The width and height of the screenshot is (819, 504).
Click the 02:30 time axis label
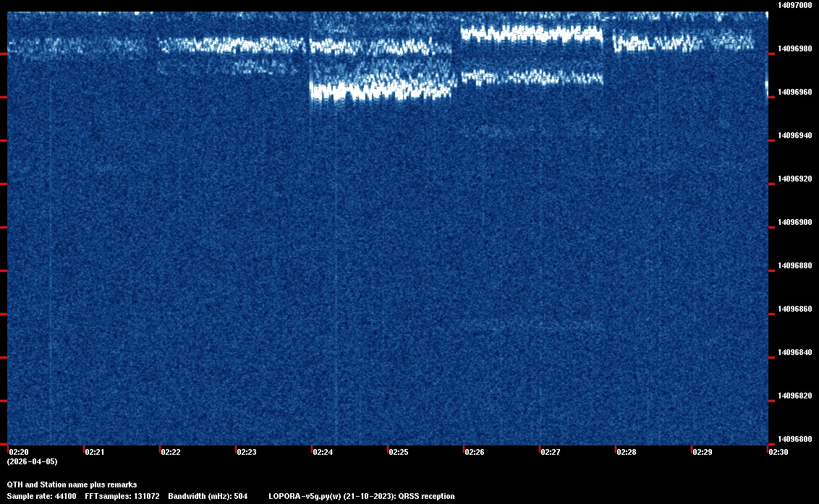778,452
